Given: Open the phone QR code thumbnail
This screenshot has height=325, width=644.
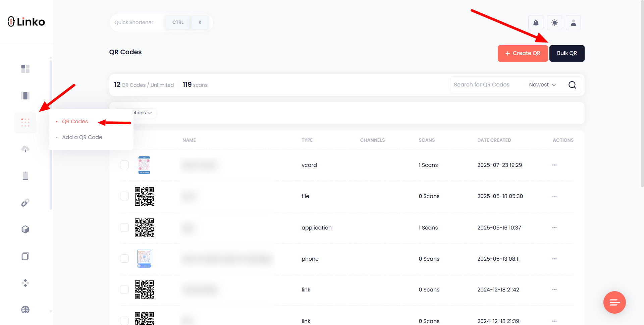Looking at the screenshot, I should [144, 259].
